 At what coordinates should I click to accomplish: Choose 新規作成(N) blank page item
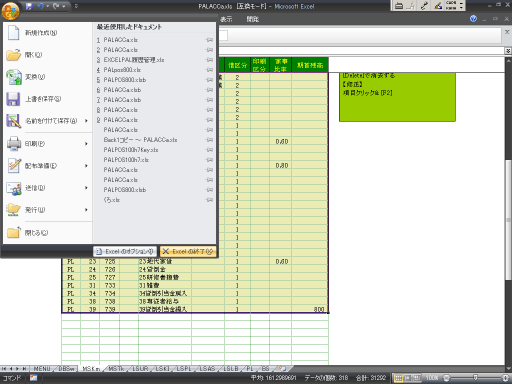[48, 33]
